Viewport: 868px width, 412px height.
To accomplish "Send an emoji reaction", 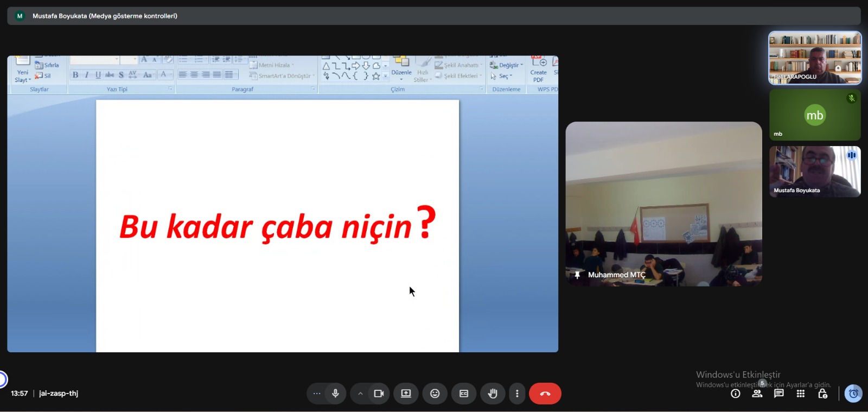I will pyautogui.click(x=435, y=394).
